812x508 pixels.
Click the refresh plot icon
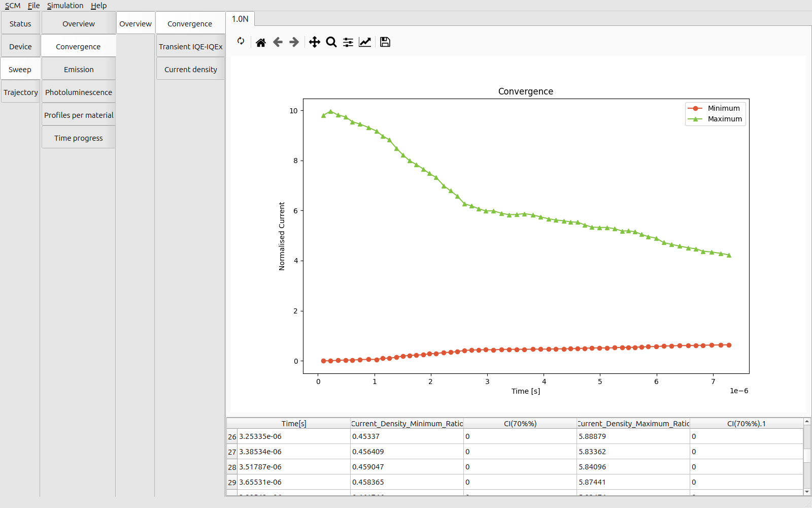click(x=241, y=42)
